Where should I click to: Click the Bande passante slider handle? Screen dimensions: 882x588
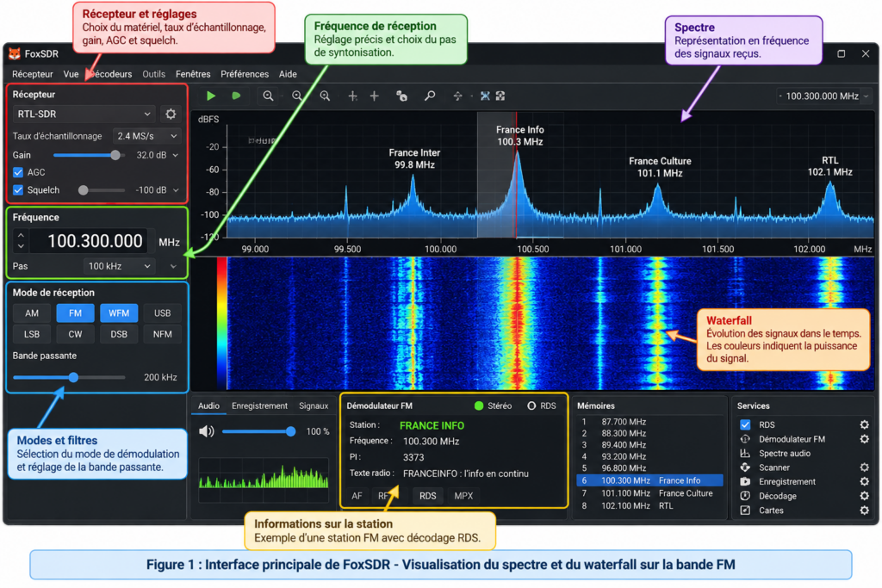point(74,377)
